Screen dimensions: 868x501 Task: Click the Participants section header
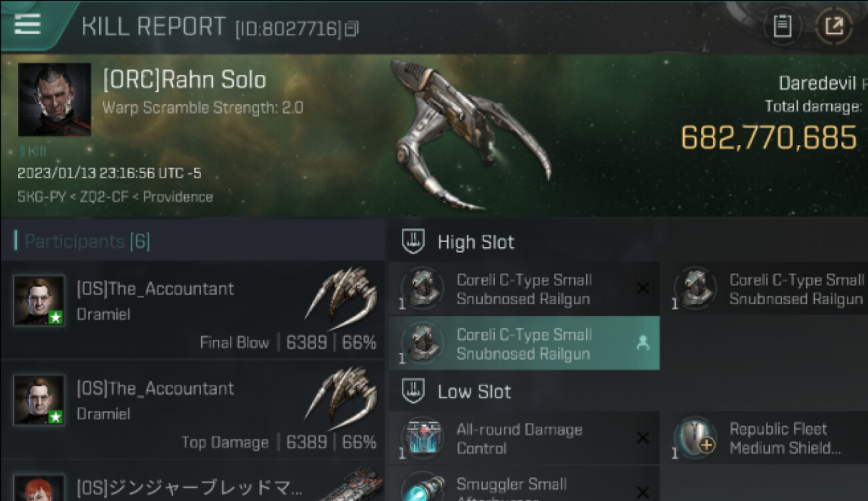82,241
